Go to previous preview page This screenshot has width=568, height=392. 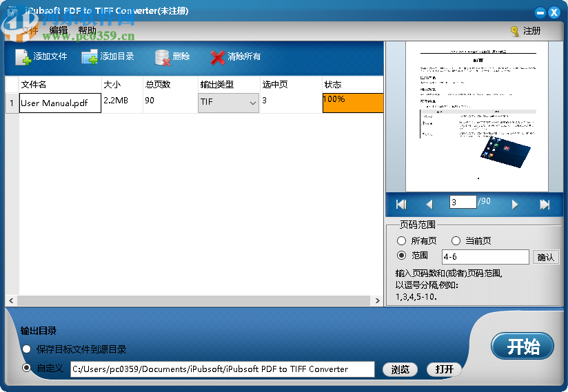click(x=429, y=205)
